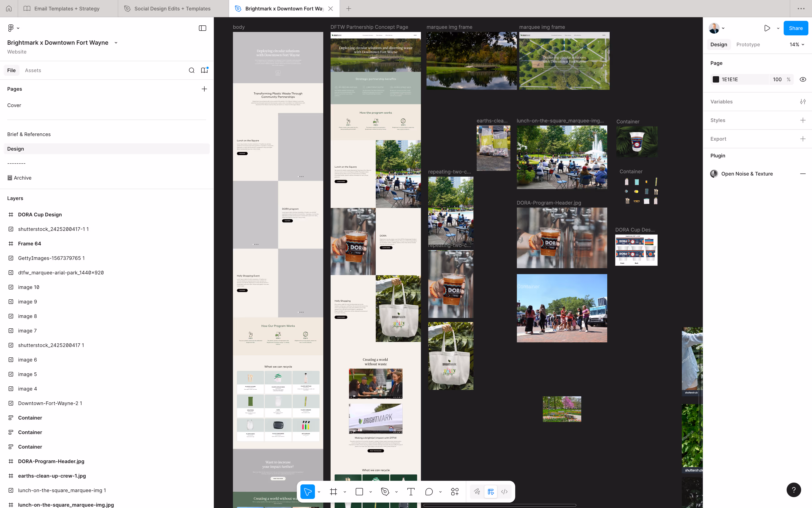Click the page opacity 100 field
Viewport: 812px width, 508px height.
[777, 80]
